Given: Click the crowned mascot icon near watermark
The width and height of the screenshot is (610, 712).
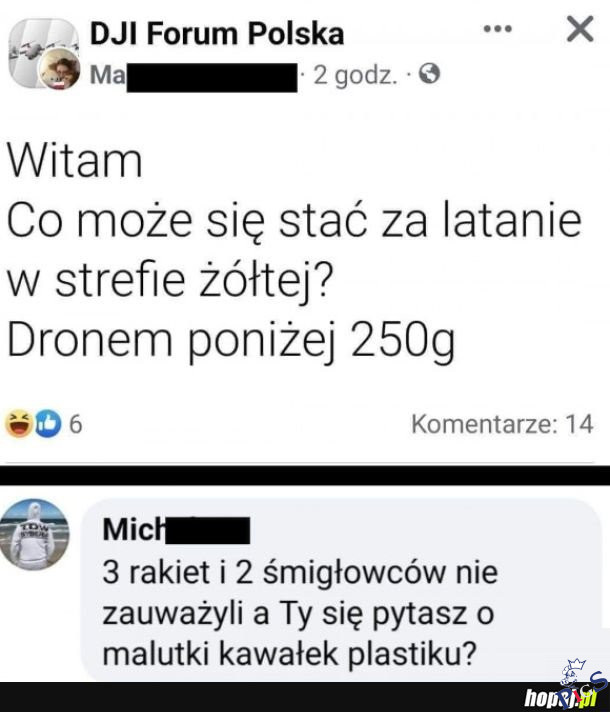Looking at the screenshot, I should click(572, 674).
